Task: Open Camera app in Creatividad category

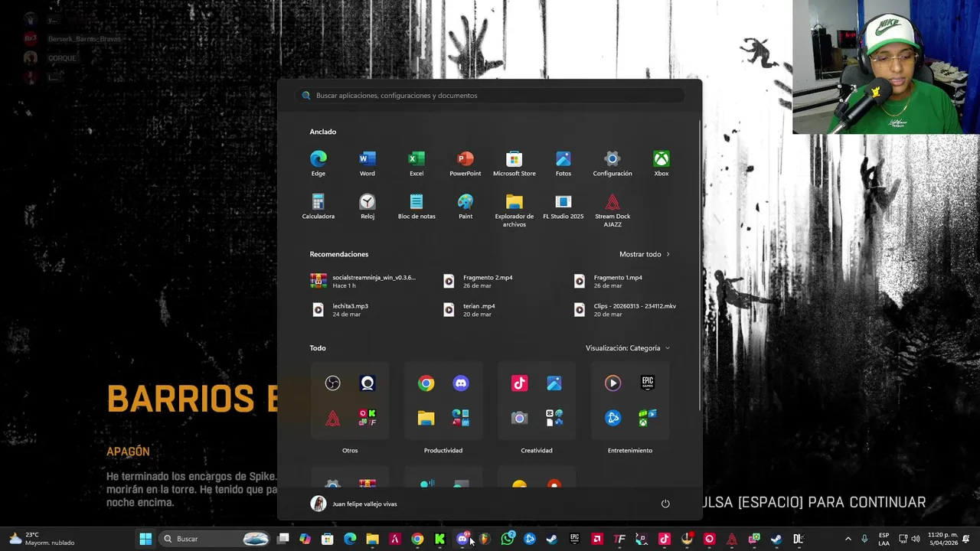Action: coord(520,418)
